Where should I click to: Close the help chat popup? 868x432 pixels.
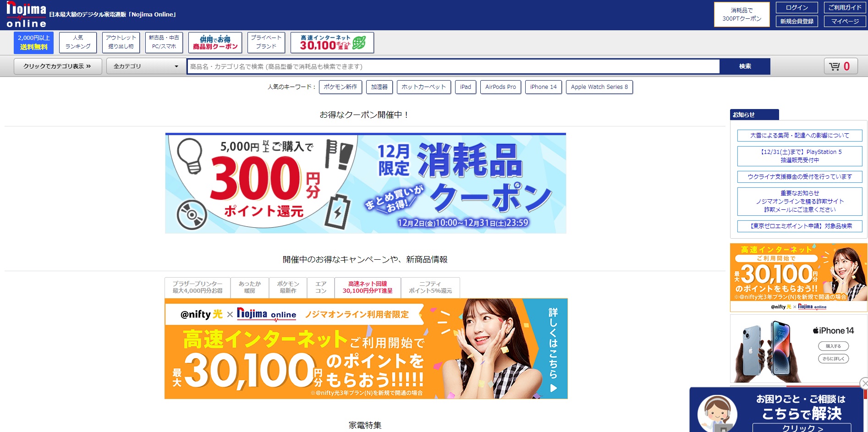864,383
